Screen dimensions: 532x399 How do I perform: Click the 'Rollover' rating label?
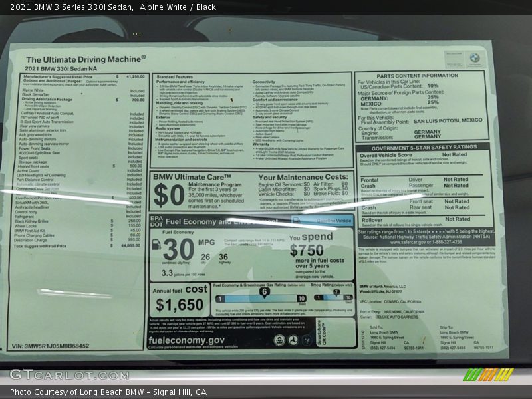(x=372, y=220)
